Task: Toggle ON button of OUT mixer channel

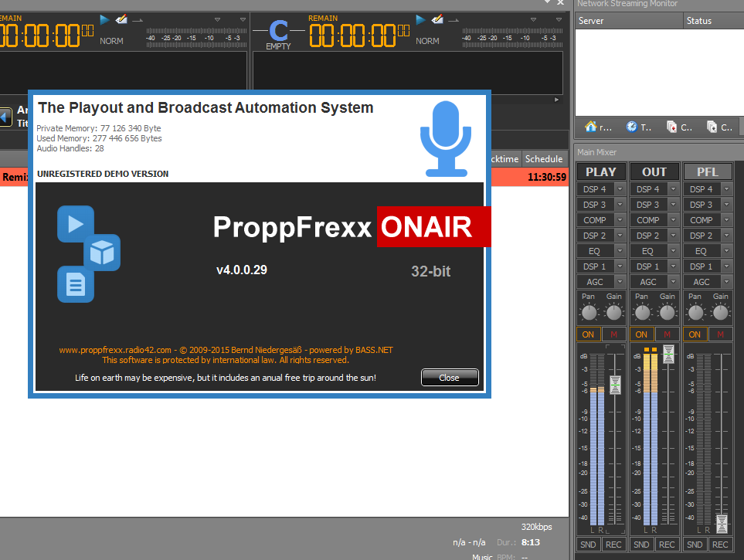Action: (641, 334)
